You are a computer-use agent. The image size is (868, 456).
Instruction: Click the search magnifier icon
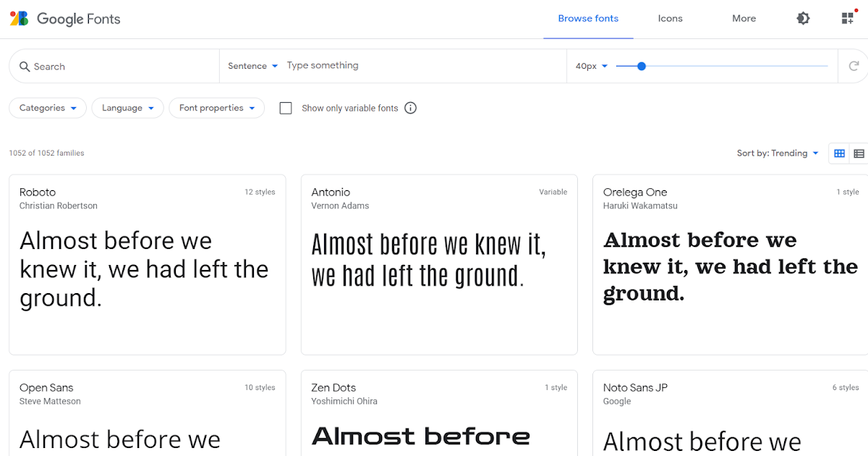click(x=25, y=66)
